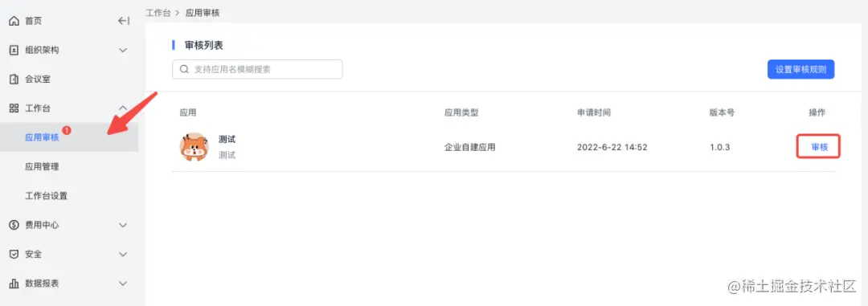Click 应用审核 in the breadcrumb
868x306 pixels.
click(x=203, y=12)
